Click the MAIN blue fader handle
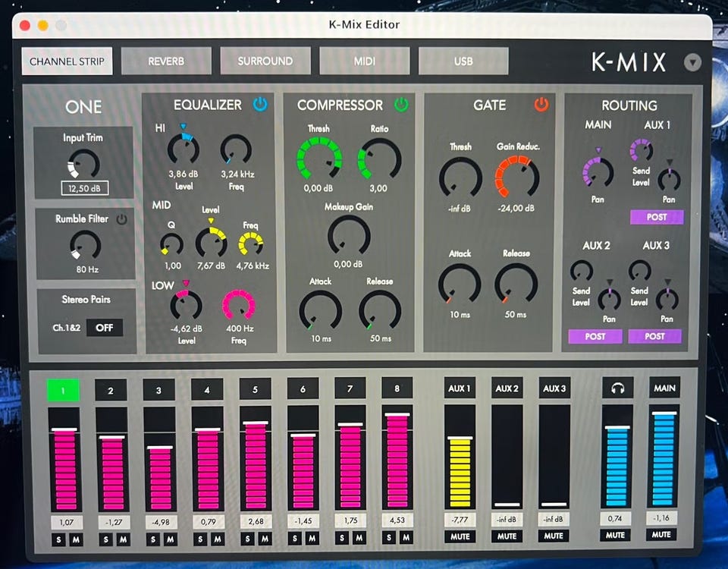The width and height of the screenshot is (728, 569). point(664,413)
